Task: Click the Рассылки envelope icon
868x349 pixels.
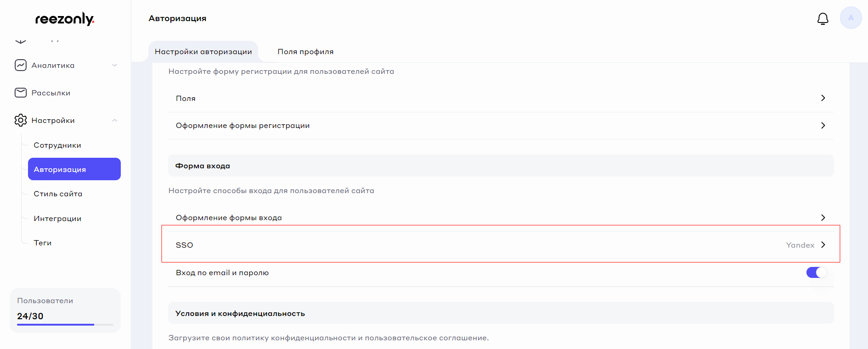Action: point(21,93)
